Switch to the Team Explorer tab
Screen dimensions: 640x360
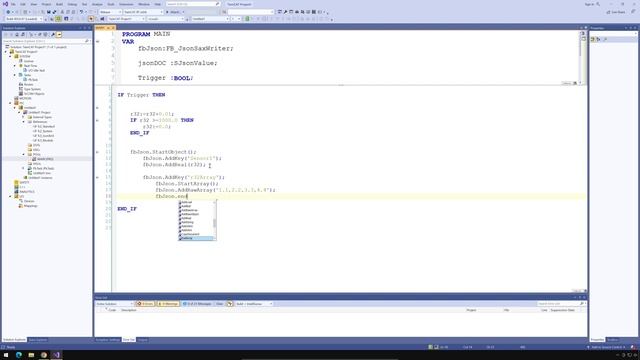pyautogui.click(x=38, y=340)
